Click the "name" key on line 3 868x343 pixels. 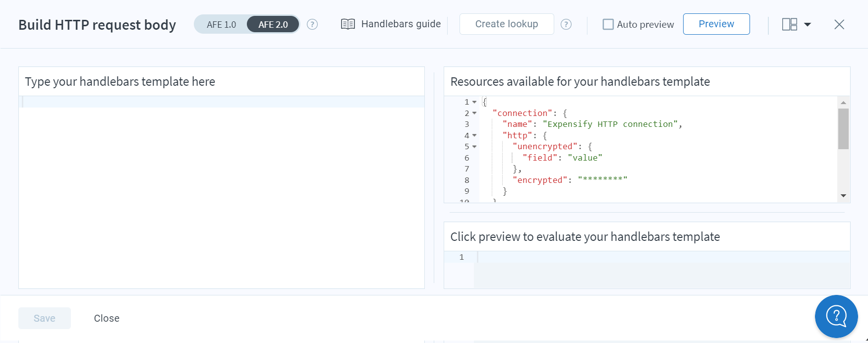pos(518,124)
